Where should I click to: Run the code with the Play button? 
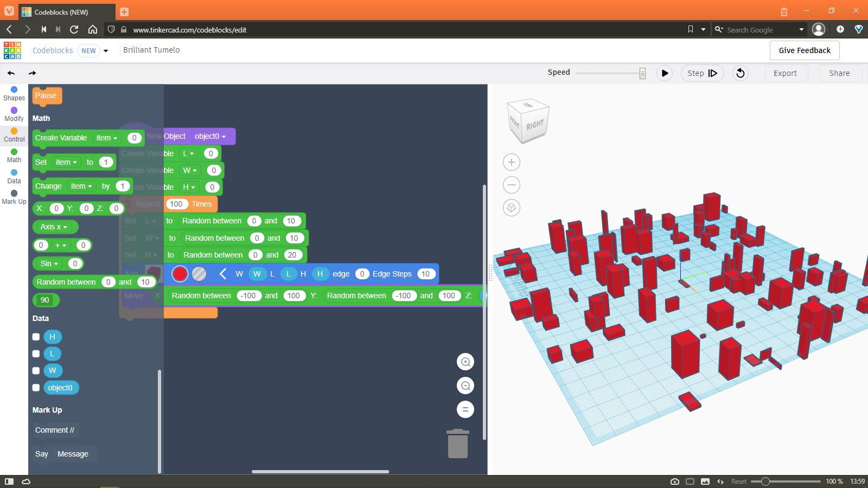665,73
